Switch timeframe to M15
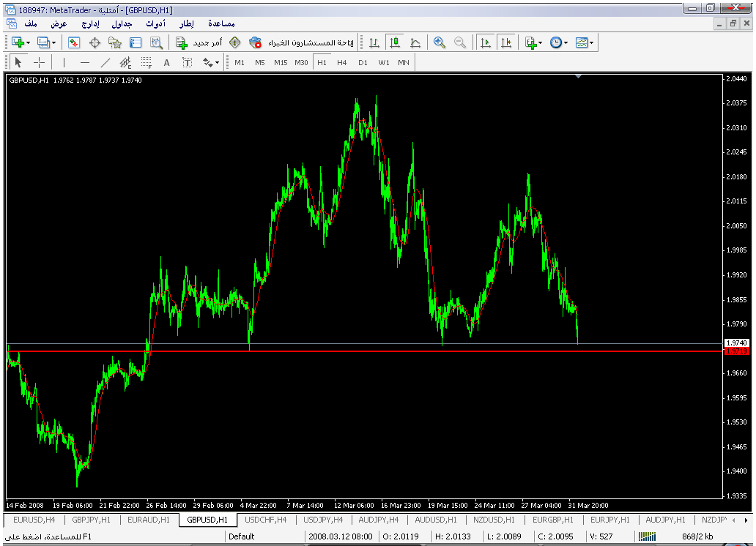756x546 pixels. point(281,63)
